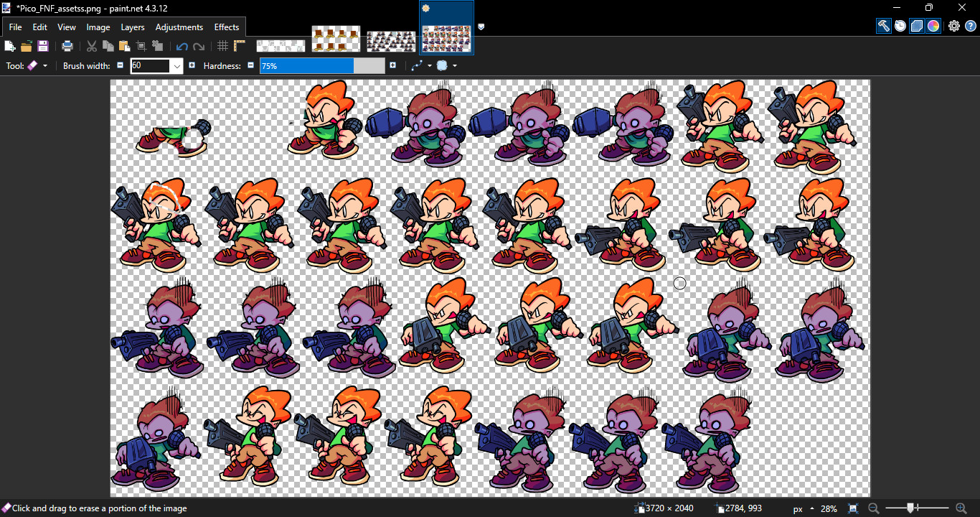Zoom in using the magnifier plus icon
The height and width of the screenshot is (517, 980).
pos(961,508)
